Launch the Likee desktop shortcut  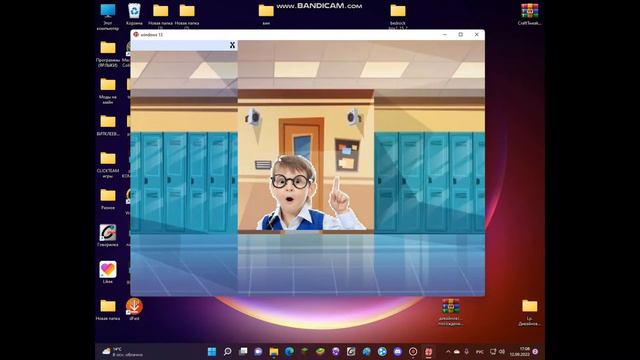[x=108, y=272]
